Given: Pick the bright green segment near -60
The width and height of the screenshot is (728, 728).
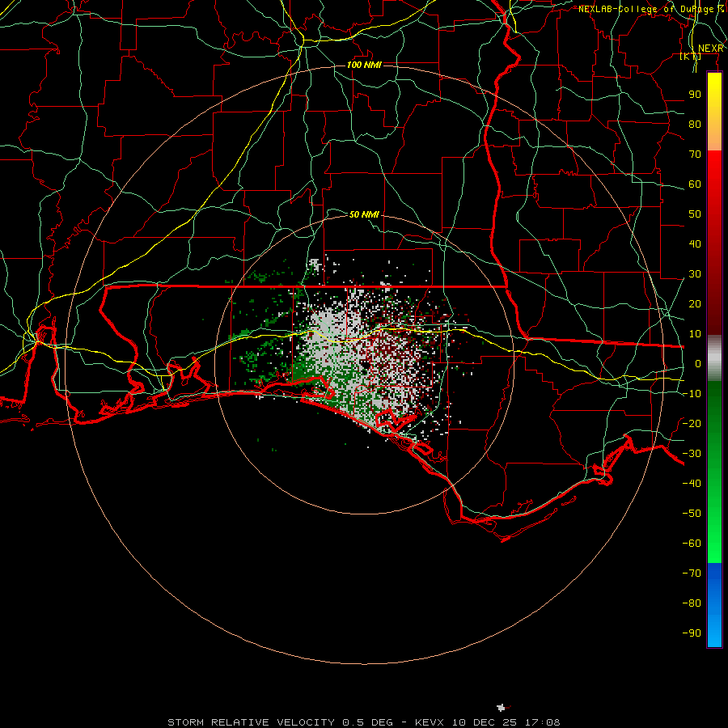Looking at the screenshot, I should [x=714, y=542].
